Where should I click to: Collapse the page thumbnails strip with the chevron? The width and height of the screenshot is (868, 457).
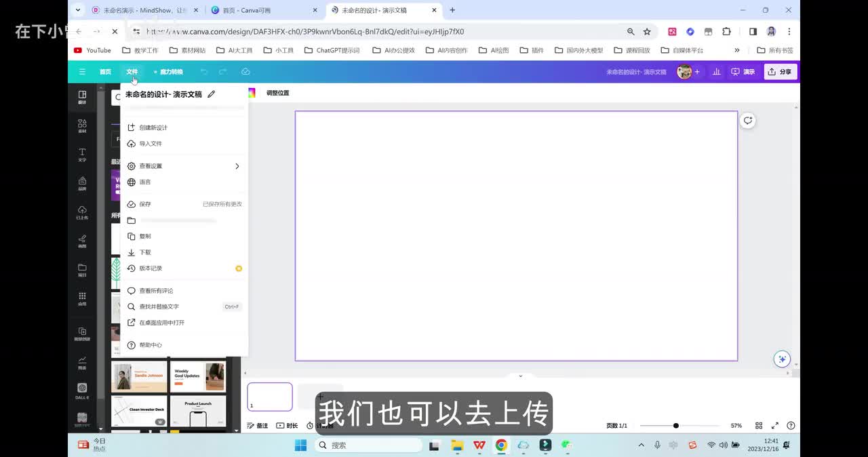point(520,376)
